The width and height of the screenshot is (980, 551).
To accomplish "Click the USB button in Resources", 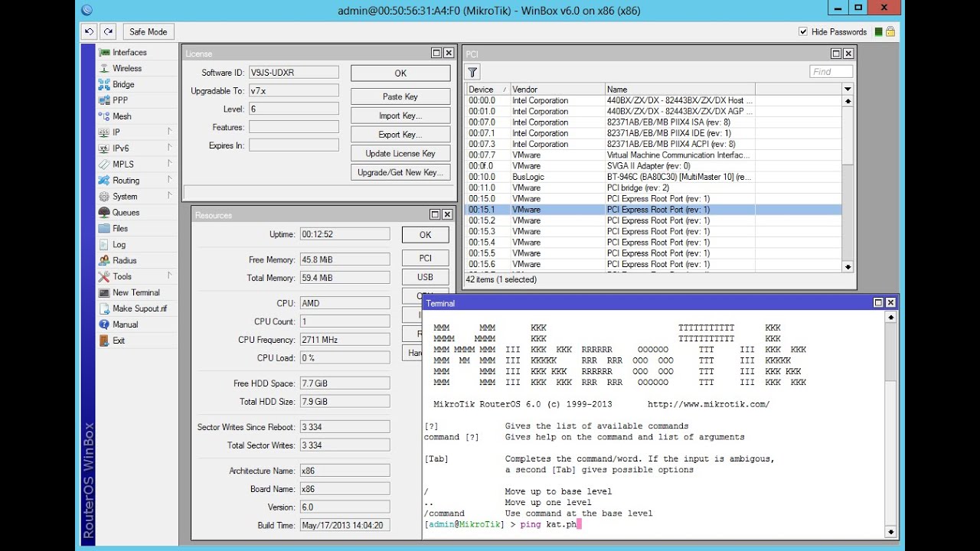I will coord(425,277).
